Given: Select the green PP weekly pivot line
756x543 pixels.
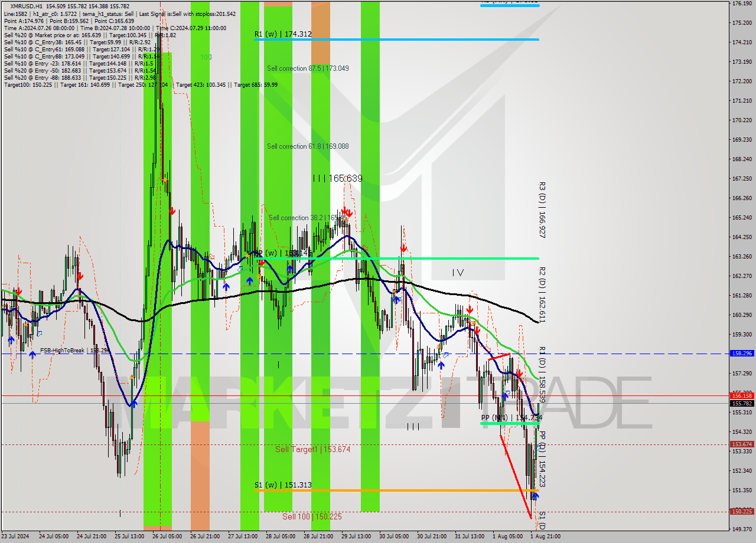Looking at the screenshot, I should click(396, 258).
